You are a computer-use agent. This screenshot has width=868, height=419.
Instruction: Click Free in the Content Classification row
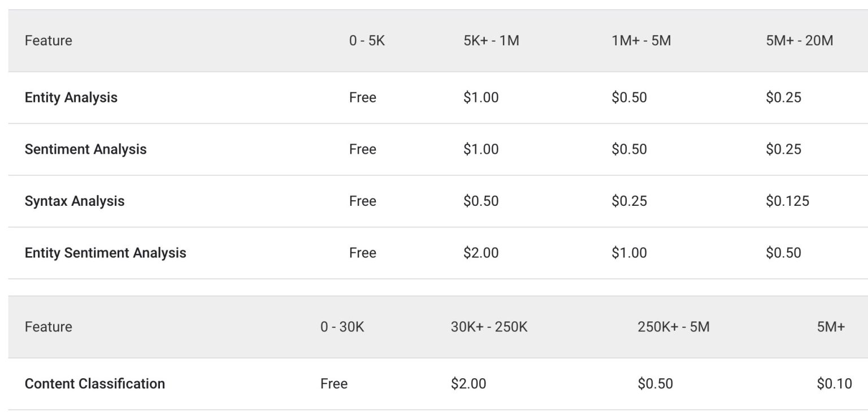(334, 384)
